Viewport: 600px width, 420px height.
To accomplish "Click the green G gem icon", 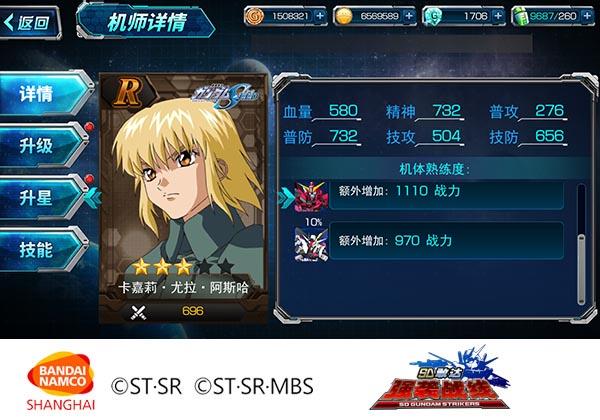I will 433,16.
